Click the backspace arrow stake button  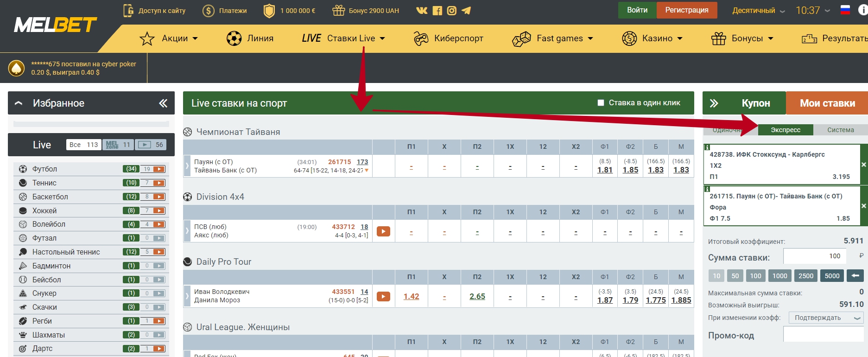pos(855,275)
